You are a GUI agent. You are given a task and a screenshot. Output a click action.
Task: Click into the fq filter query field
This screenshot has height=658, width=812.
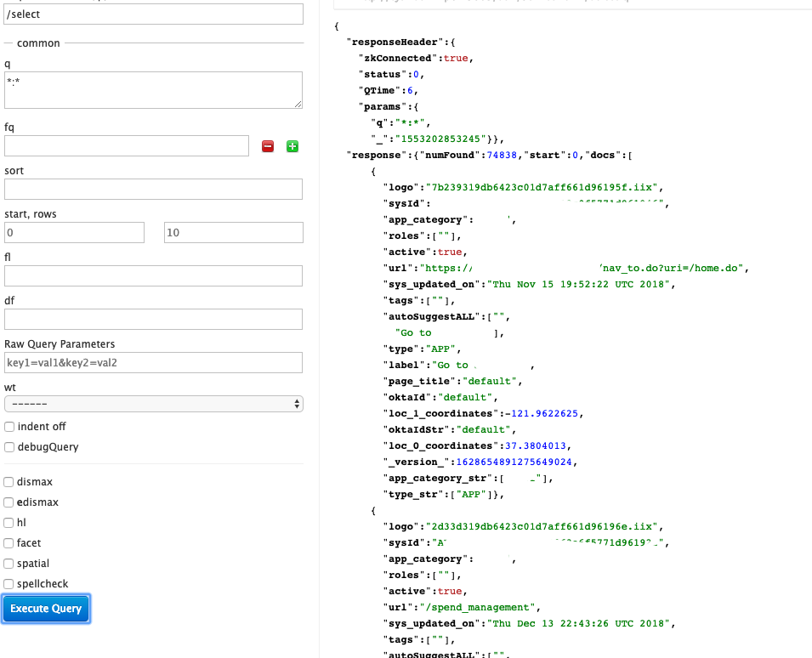127,146
